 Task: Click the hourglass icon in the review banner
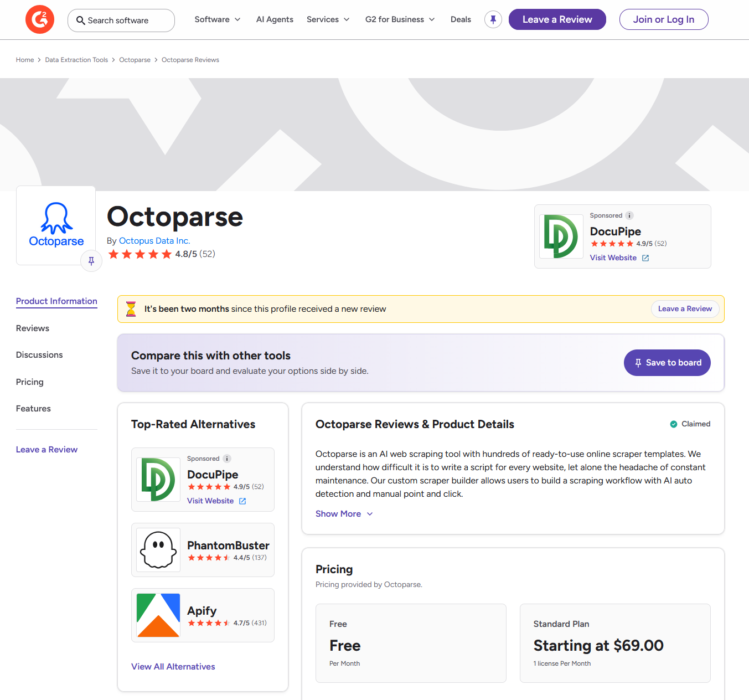point(131,308)
